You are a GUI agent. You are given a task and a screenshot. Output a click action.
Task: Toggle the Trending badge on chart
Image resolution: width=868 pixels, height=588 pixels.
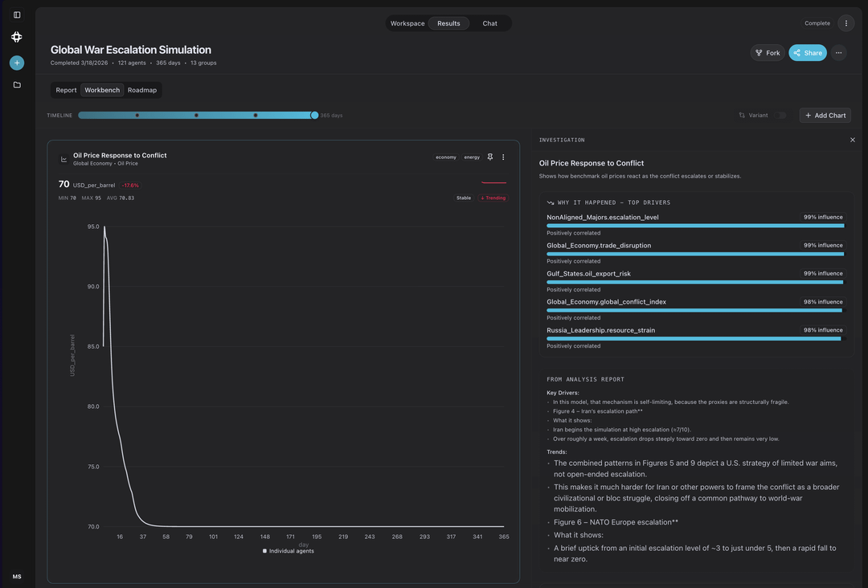pos(493,198)
